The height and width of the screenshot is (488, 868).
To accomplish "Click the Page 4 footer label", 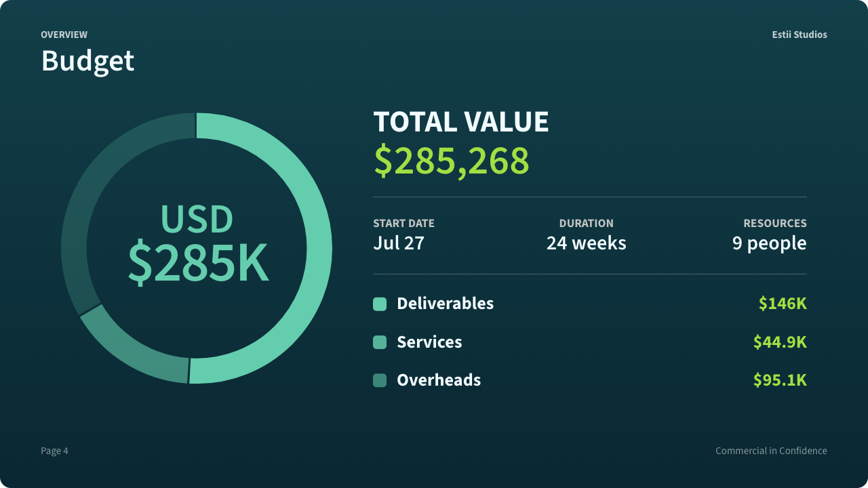I will [54, 451].
